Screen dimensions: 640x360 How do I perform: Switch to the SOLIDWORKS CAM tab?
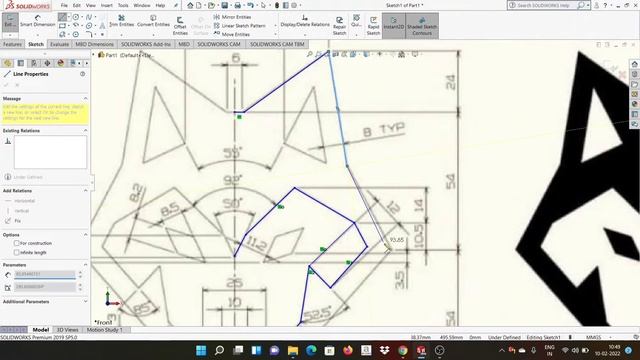(219, 44)
